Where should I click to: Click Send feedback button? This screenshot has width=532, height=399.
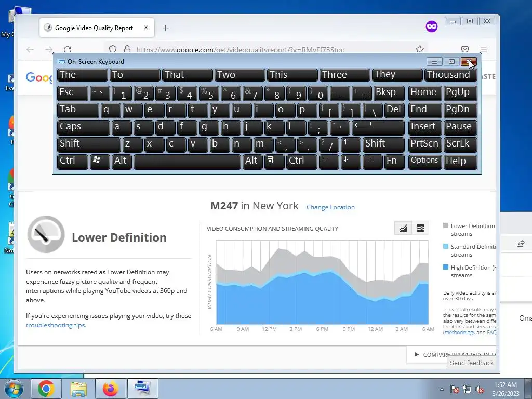[472, 363]
